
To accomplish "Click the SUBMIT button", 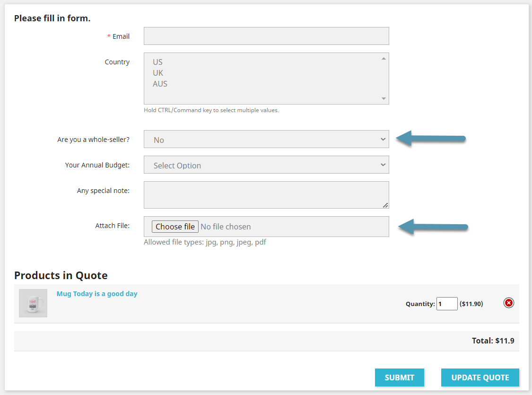I will pyautogui.click(x=399, y=377).
